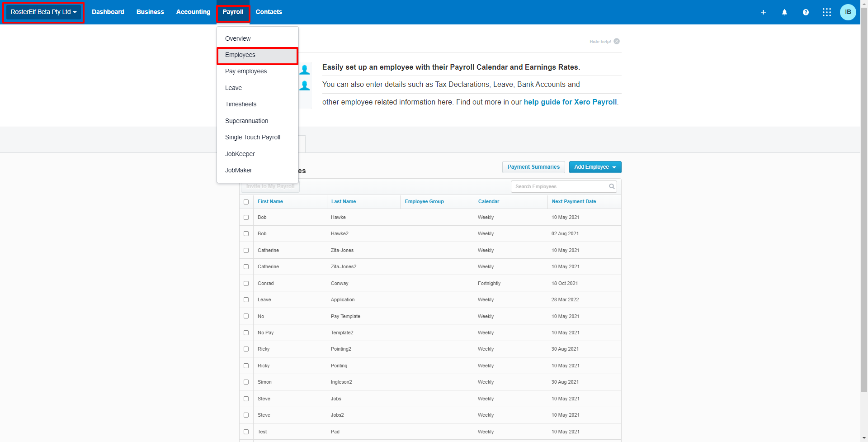Open the help guide for Xero Payroll link
Image resolution: width=868 pixels, height=442 pixels.
570,102
